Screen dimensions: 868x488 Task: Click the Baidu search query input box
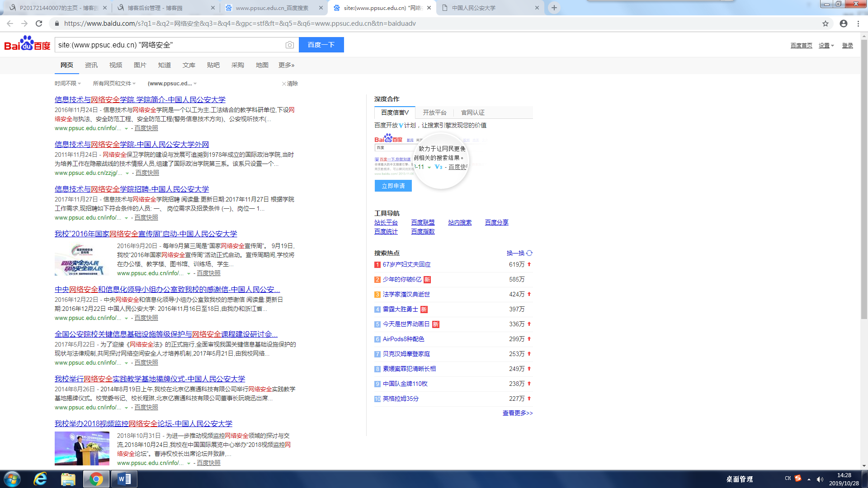pyautogui.click(x=170, y=45)
